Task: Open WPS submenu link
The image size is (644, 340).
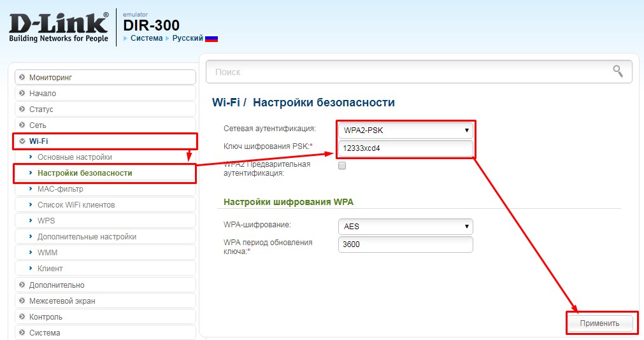Action: pyautogui.click(x=46, y=220)
